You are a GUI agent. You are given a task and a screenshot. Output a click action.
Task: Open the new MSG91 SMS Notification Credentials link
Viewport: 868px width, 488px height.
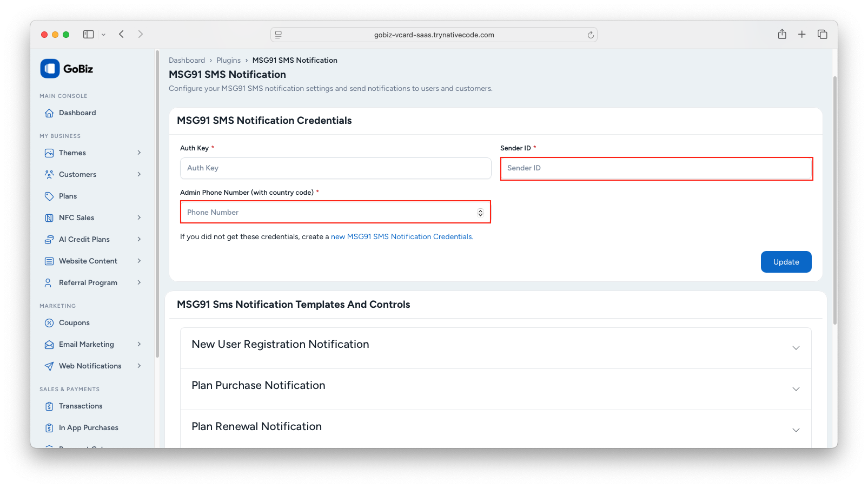[402, 237]
